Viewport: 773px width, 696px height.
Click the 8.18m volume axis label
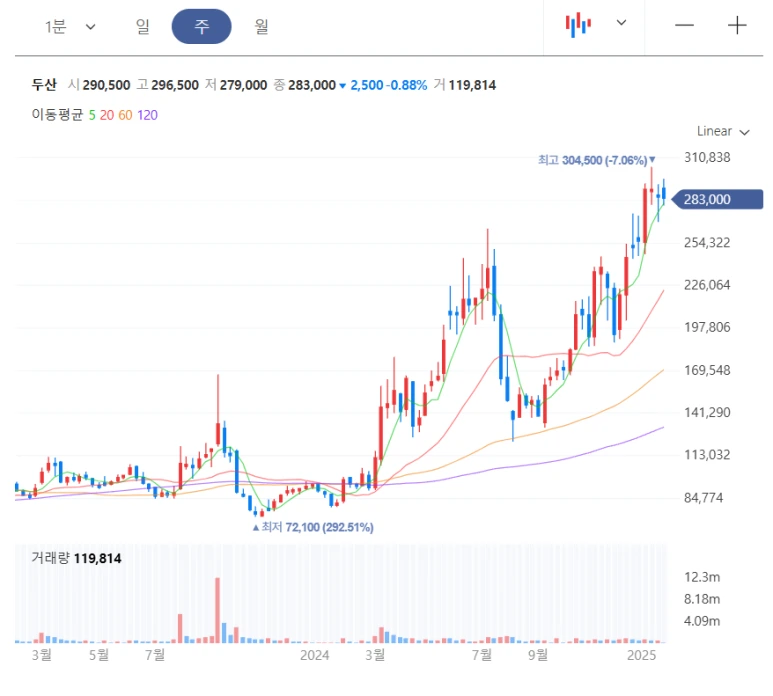(x=702, y=599)
